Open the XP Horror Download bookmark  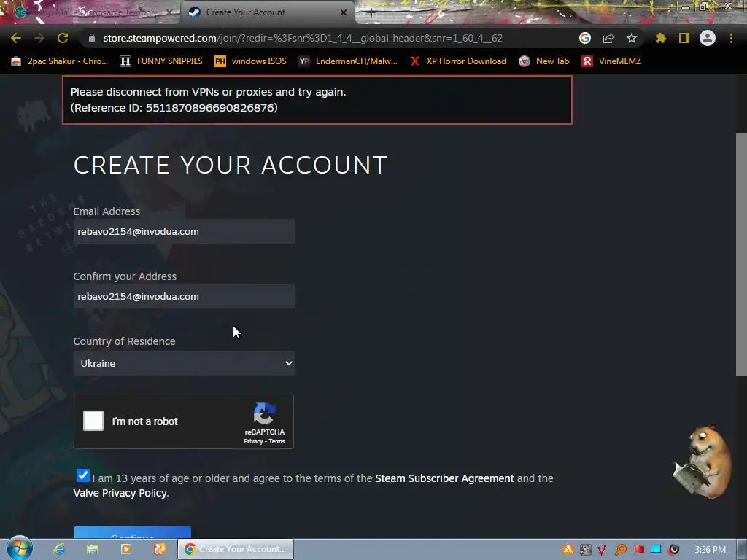tap(458, 61)
